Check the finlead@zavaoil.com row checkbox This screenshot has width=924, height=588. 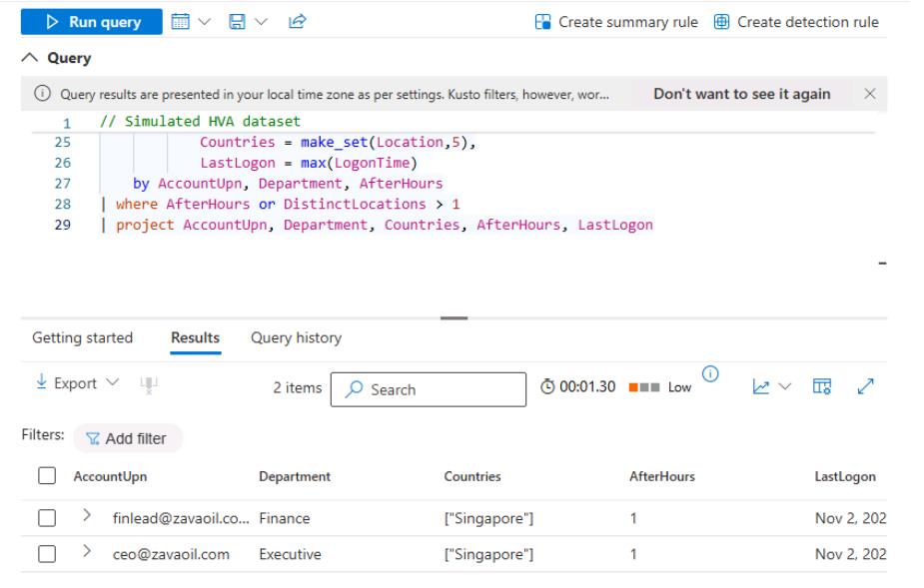tap(44, 518)
